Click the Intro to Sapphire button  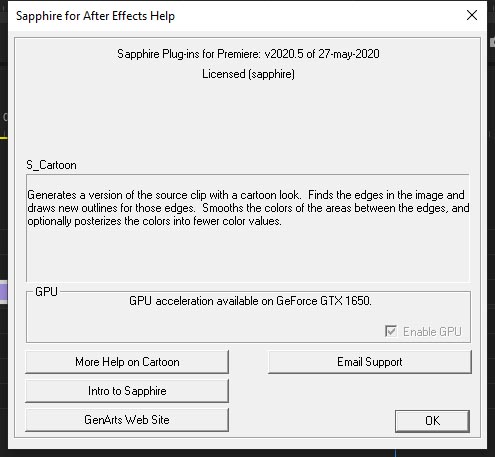(x=127, y=391)
